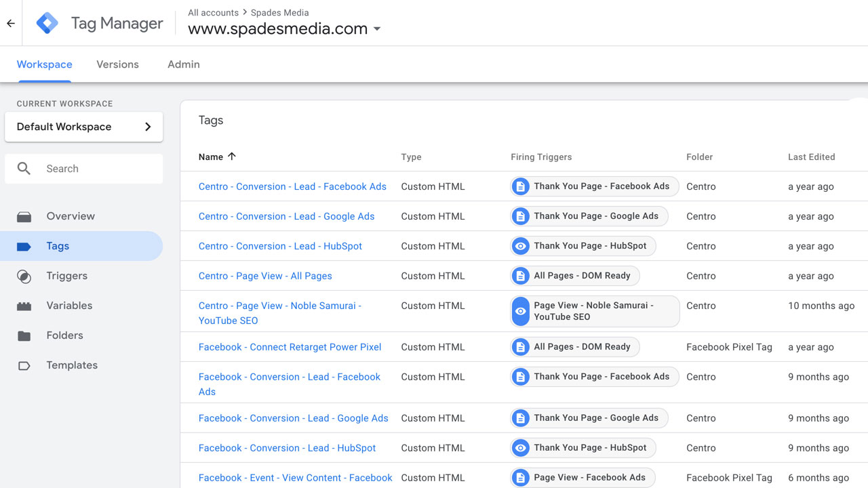Image resolution: width=868 pixels, height=488 pixels.
Task: Open the Variables icon in sidebar
Action: (24, 306)
